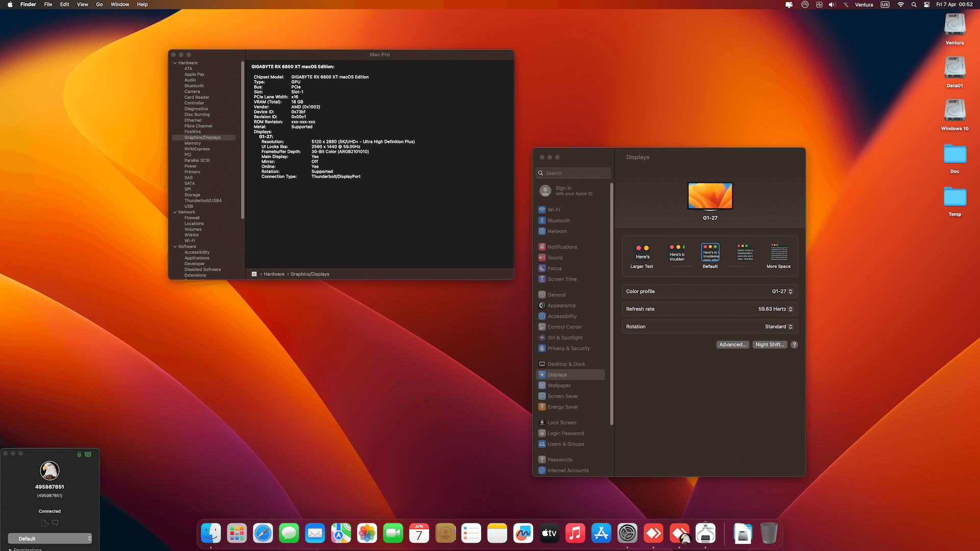Open the View menu
Image resolution: width=980 pixels, height=551 pixels.
(82, 5)
